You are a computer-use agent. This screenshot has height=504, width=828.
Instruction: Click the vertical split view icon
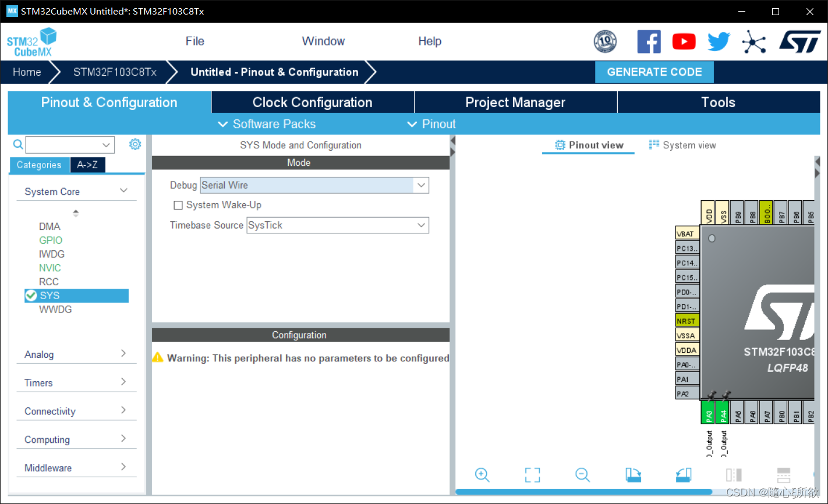(x=734, y=475)
